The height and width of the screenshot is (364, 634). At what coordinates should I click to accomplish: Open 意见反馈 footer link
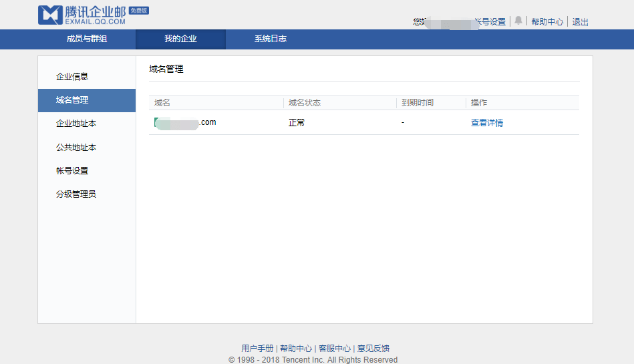pos(373,348)
